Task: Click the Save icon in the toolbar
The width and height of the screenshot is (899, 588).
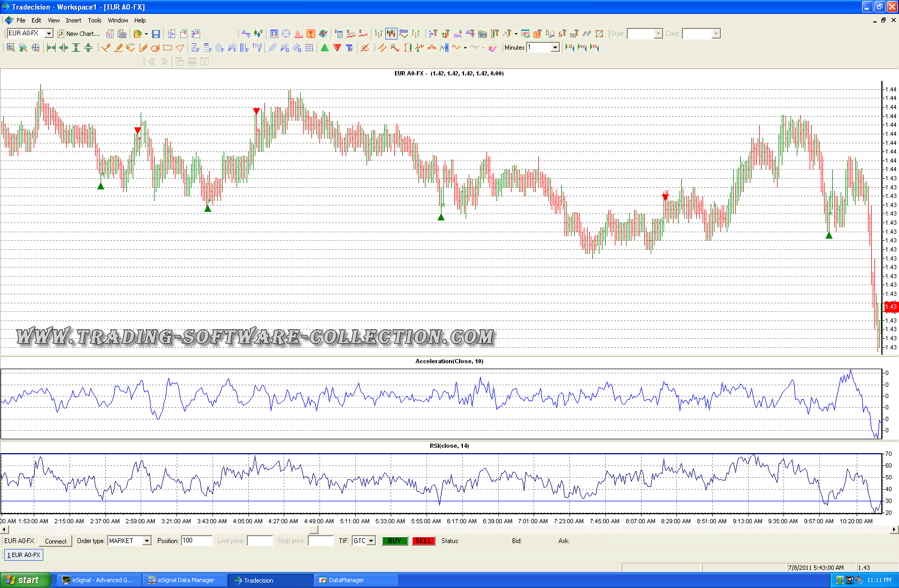Action: (156, 34)
